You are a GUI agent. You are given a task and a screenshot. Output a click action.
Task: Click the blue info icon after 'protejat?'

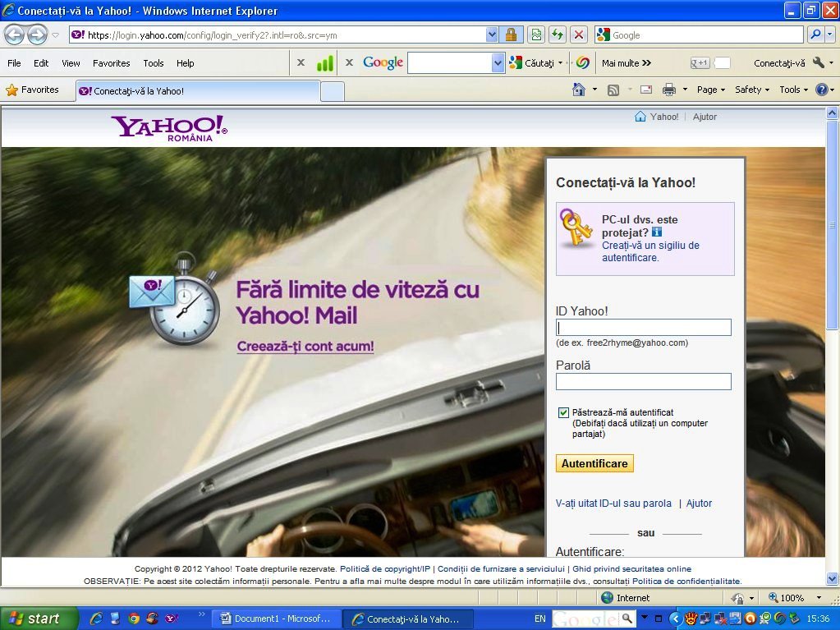[657, 232]
